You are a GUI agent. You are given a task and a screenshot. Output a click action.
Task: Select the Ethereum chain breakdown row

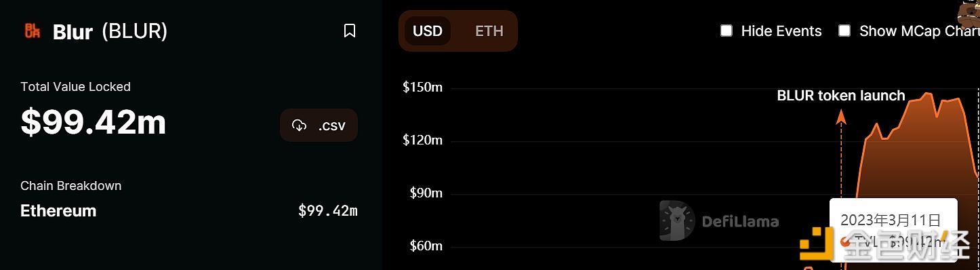point(189,211)
